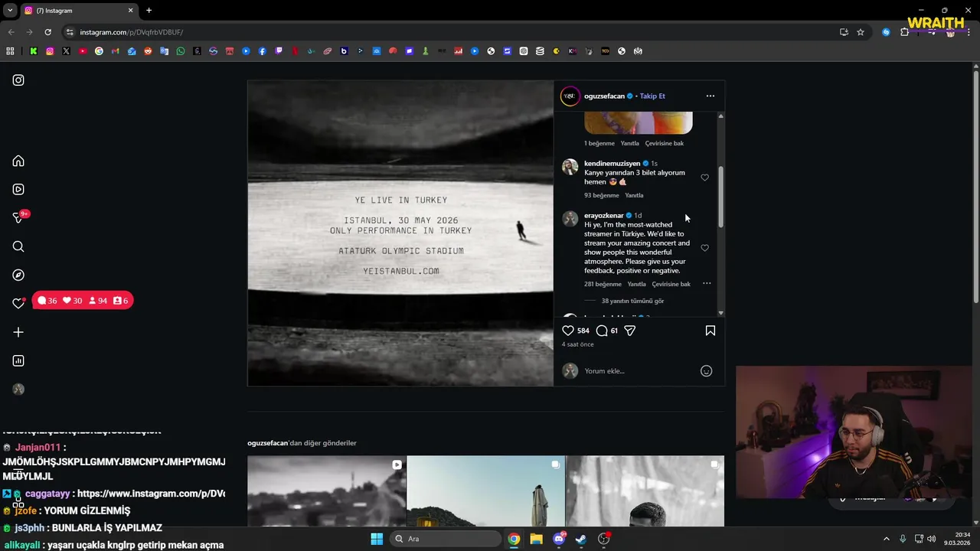This screenshot has height=551, width=980.
Task: Open Steam from the taskbar
Action: coord(581,539)
